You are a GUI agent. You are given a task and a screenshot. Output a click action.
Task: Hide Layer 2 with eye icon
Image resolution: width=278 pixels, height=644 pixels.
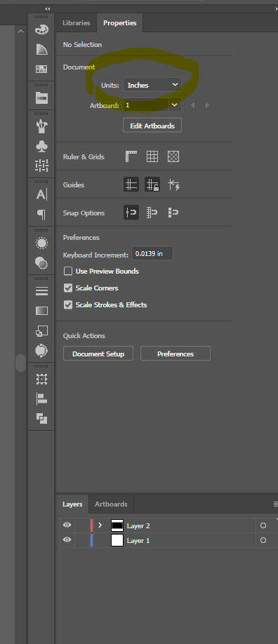tap(67, 525)
